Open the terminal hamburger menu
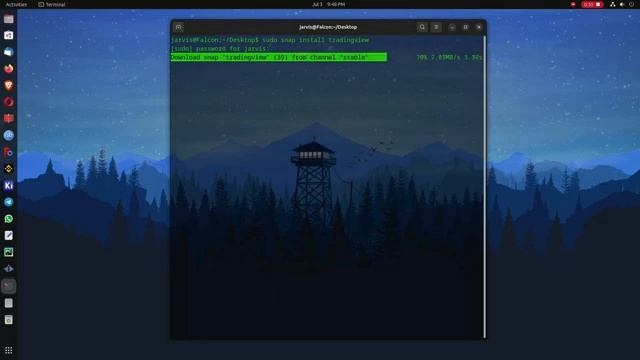This screenshot has width=640, height=360. point(436,27)
